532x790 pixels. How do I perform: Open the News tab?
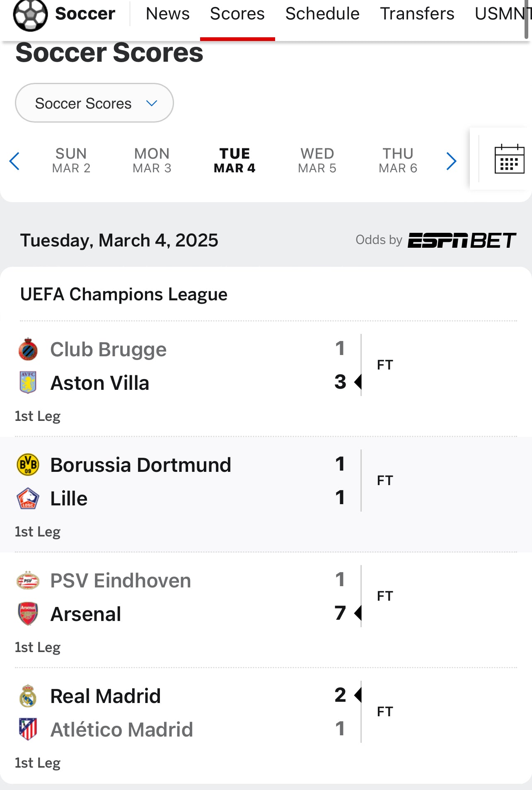tap(168, 14)
